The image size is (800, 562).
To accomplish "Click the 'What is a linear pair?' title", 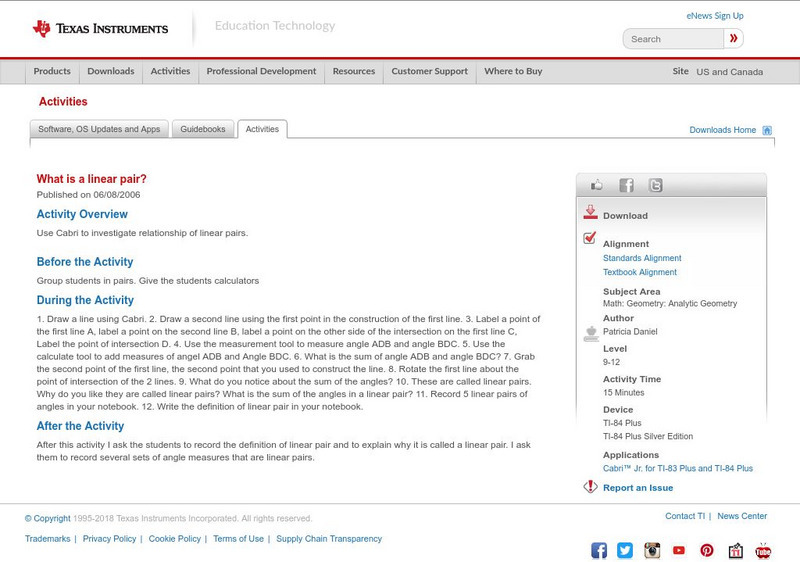I will [x=91, y=179].
